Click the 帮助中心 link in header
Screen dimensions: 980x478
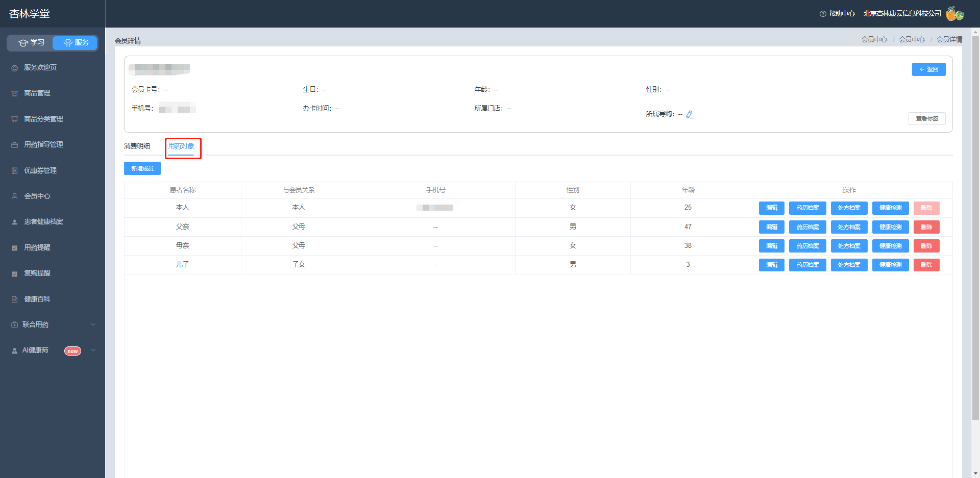point(842,14)
